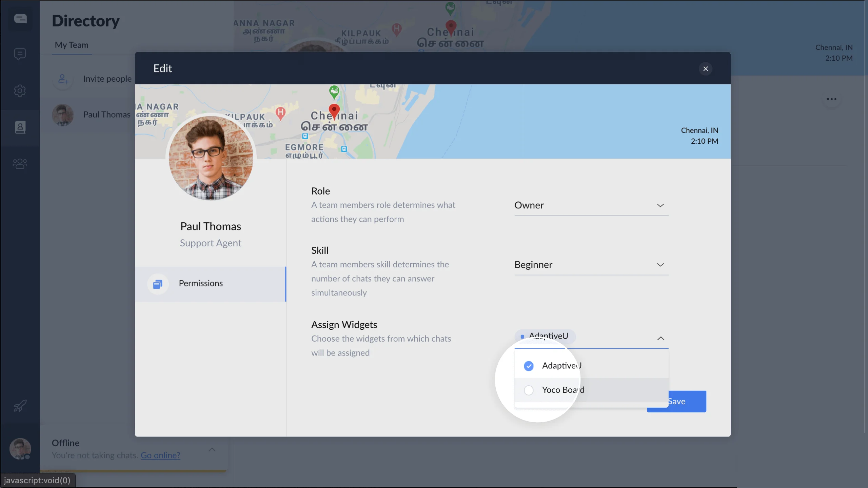Open the conversations icon in sidebar
This screenshot has height=488, width=868.
[x=20, y=54]
